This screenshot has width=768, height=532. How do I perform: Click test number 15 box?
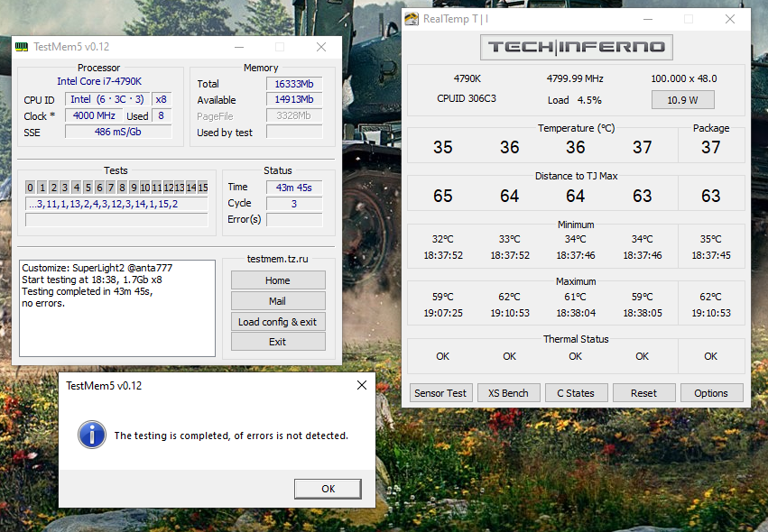coord(203,188)
